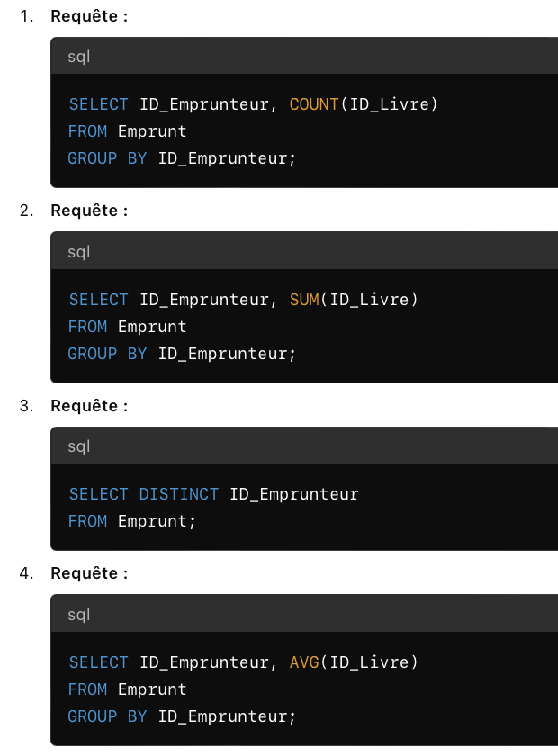
Task: Click the SUM function in query 2
Action: [x=304, y=300]
